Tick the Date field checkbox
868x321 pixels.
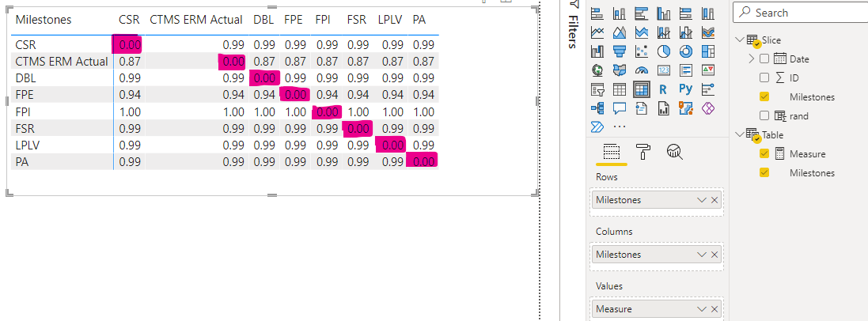[x=764, y=59]
